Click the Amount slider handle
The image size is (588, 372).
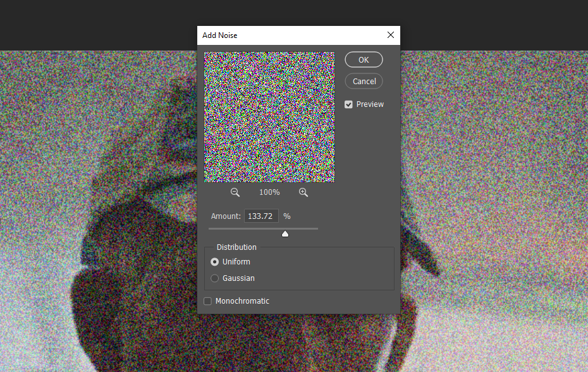(285, 234)
